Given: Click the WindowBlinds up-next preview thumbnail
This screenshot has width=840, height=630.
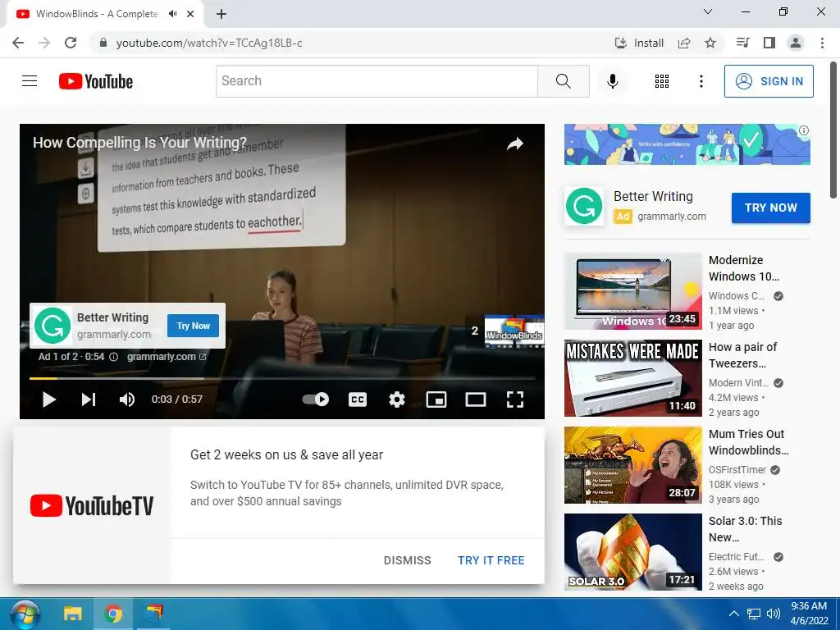Looking at the screenshot, I should pyautogui.click(x=514, y=331).
